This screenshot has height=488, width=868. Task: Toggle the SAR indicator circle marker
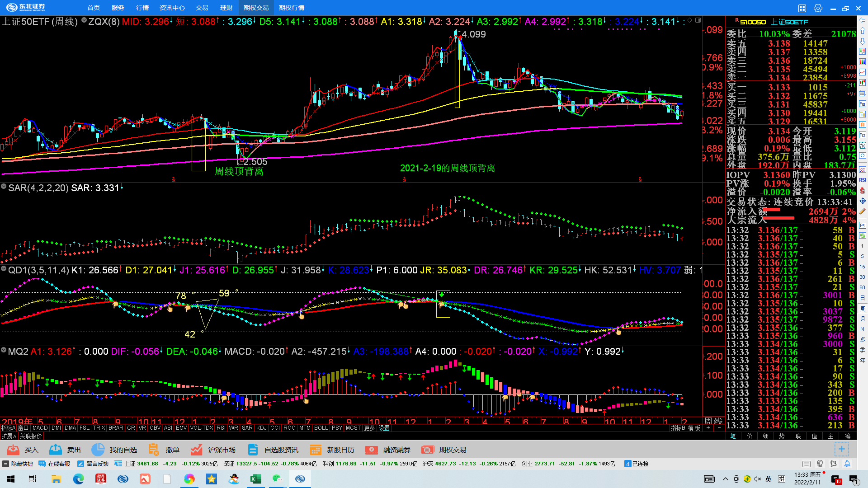(x=4, y=187)
